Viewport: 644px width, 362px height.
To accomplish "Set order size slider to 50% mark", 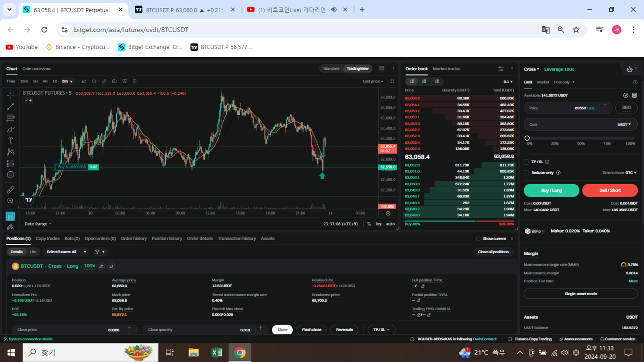I will tap(581, 138).
